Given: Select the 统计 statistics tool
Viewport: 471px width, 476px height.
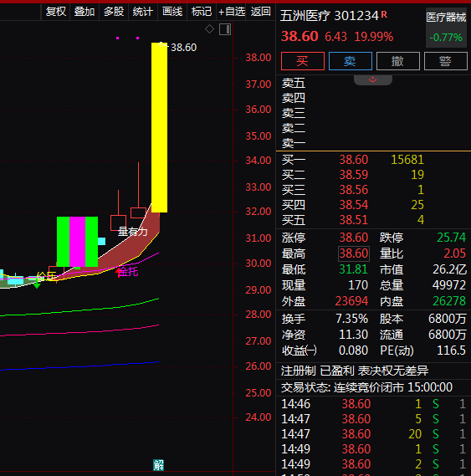Looking at the screenshot, I should (143, 12).
